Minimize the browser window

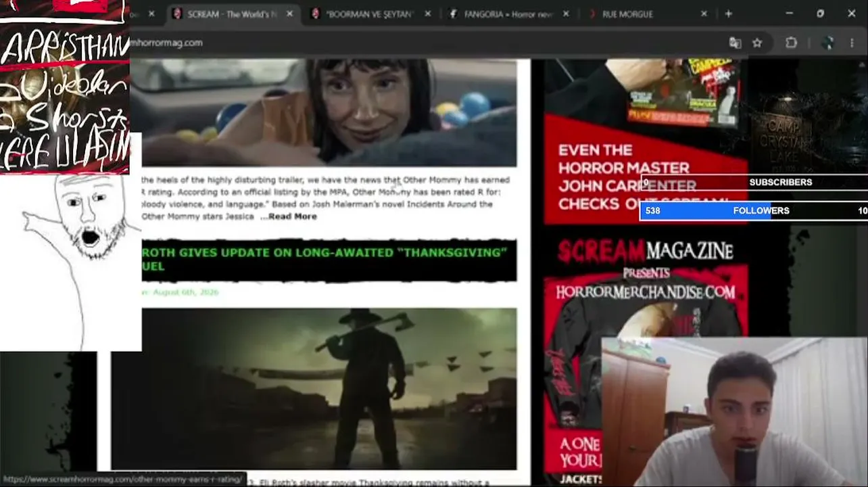pos(789,14)
